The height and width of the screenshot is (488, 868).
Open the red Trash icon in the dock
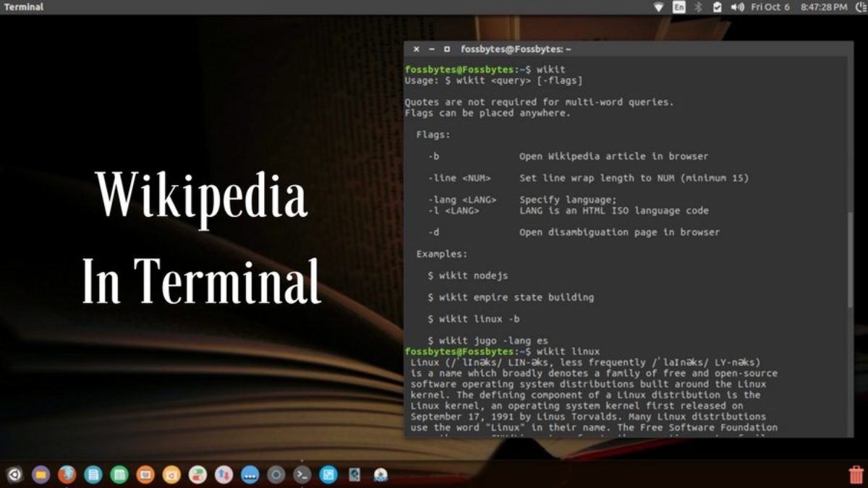[x=856, y=475]
